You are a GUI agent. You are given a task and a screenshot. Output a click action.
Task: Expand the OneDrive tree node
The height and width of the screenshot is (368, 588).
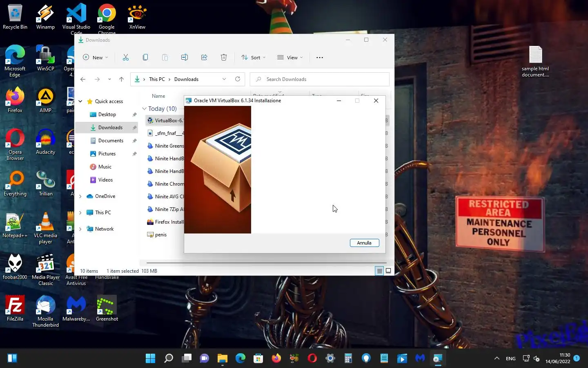[x=80, y=196]
